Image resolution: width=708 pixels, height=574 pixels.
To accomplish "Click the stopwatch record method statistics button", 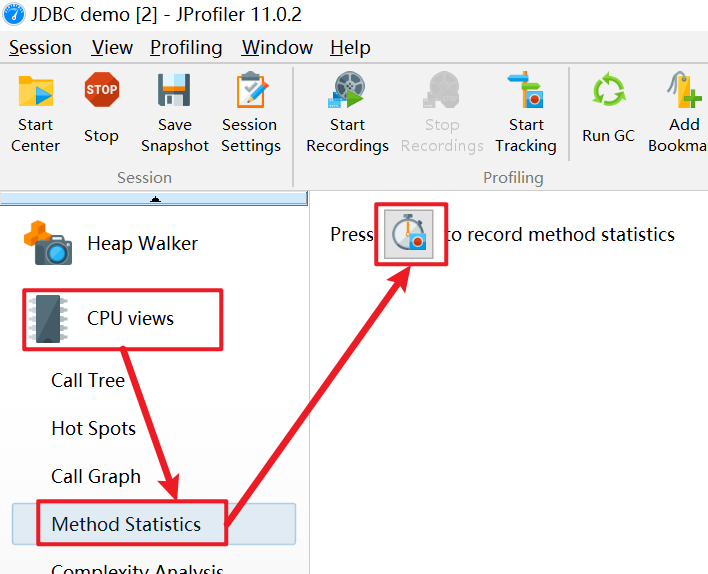I will click(x=409, y=234).
